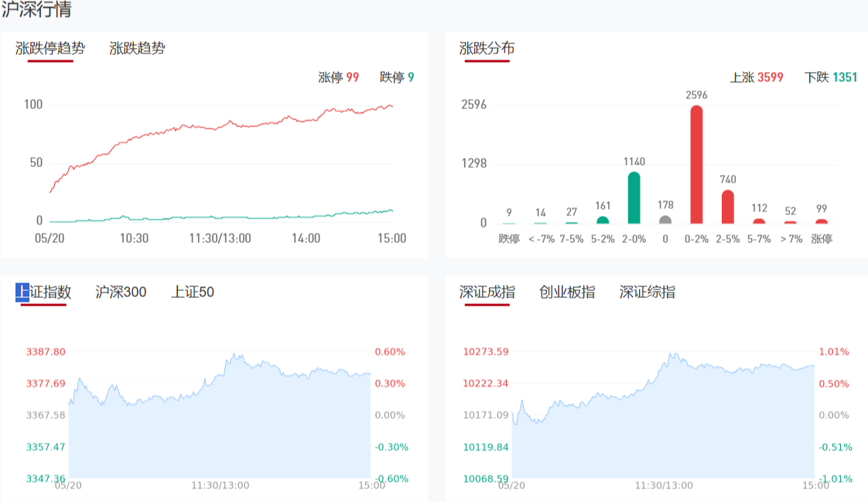Switch to the 涨跌趋势 tab
Image resolution: width=868 pixels, height=503 pixels.
pyautogui.click(x=137, y=48)
